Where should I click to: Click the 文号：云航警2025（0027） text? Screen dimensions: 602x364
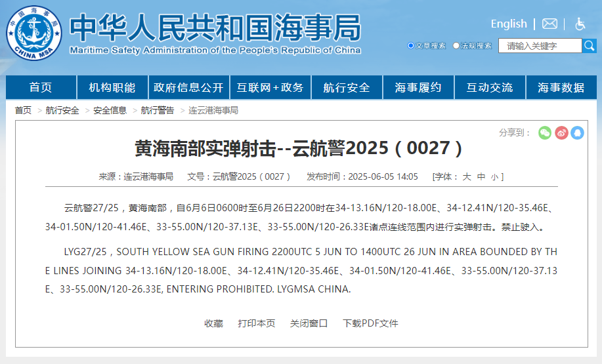239,177
